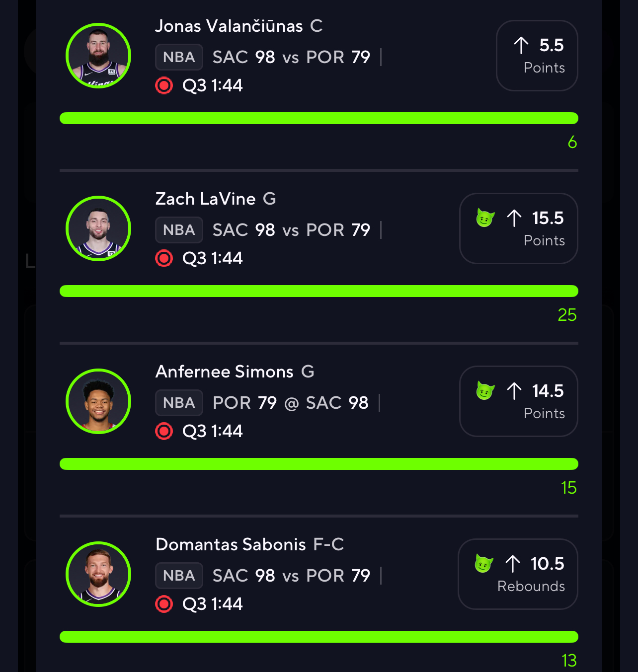
Task: Tap the demon icon on LaVine's pick
Action: click(485, 218)
